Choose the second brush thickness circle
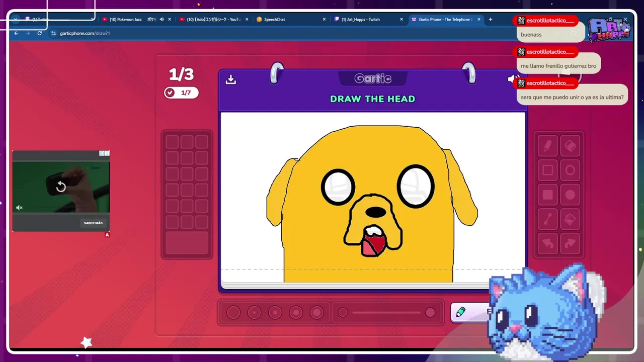Viewport: 644px width, 362px height. 254,313
